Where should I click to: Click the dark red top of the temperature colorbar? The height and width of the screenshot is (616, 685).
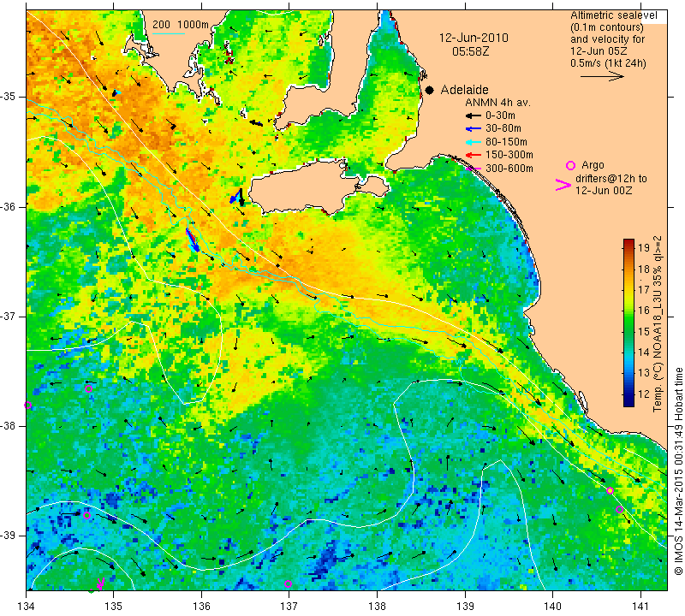[x=628, y=241]
